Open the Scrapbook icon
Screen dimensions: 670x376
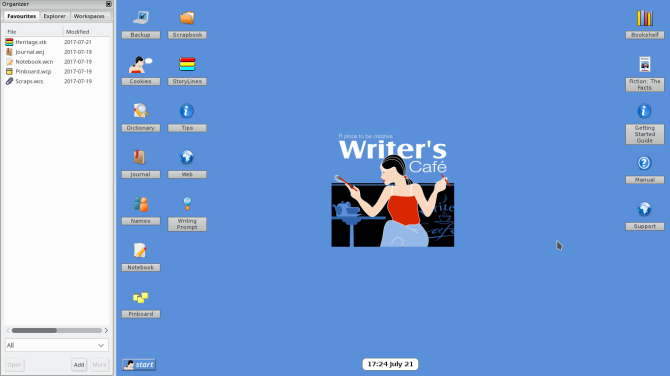187,18
